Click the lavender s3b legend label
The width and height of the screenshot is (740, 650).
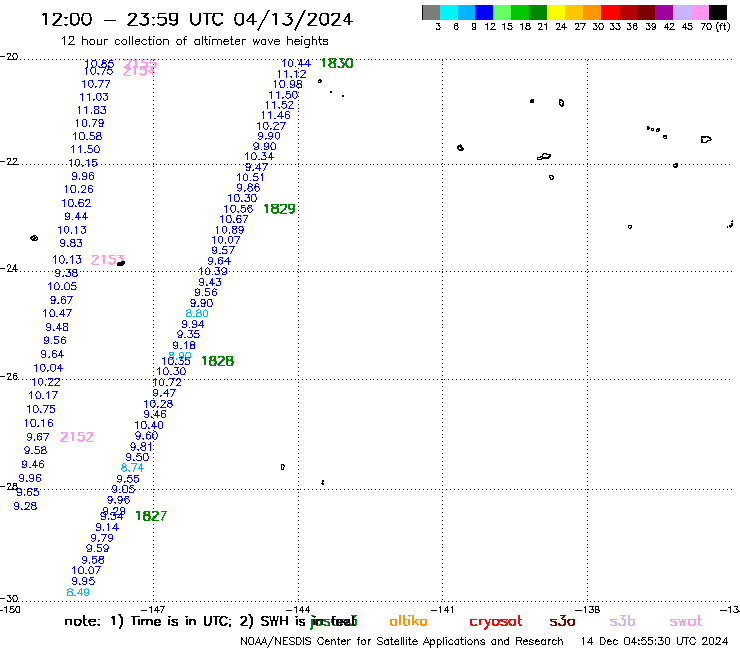pyautogui.click(x=622, y=621)
